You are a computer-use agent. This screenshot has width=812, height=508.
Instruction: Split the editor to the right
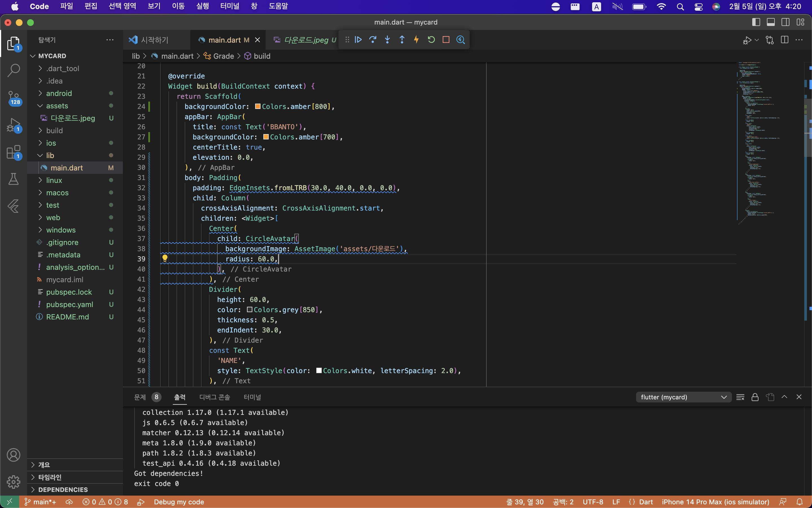click(x=784, y=40)
